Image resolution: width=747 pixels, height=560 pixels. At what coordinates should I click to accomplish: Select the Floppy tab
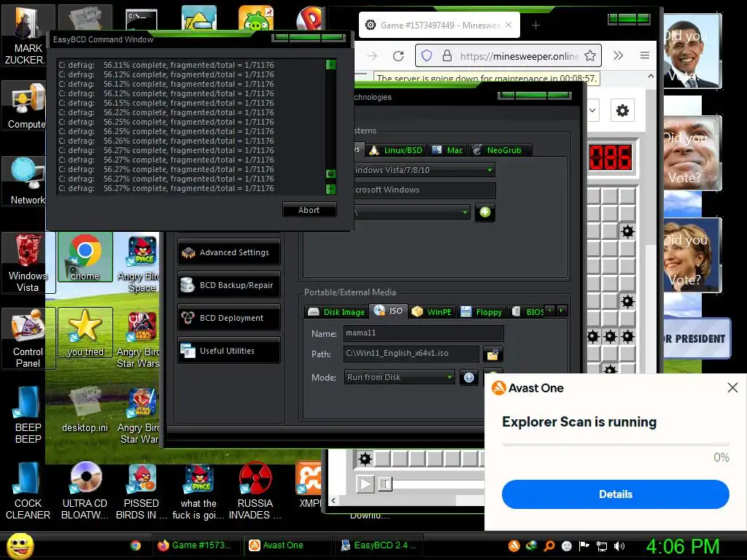481,312
